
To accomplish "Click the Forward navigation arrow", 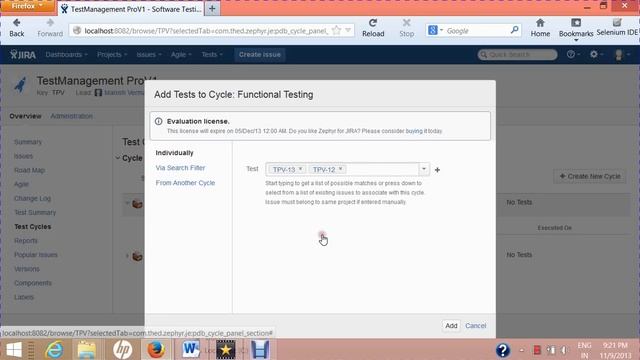I will tap(50, 28).
